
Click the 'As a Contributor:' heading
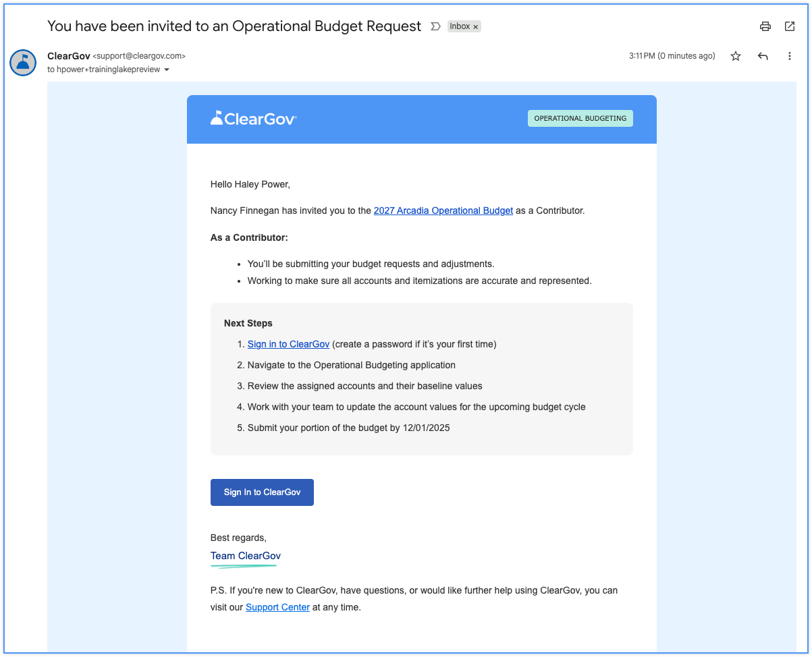click(x=249, y=237)
